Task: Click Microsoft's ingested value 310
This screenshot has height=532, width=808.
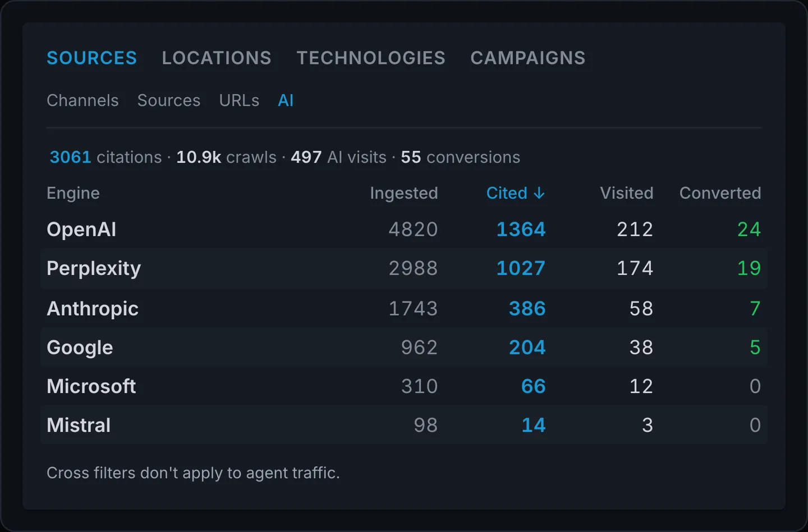Action: 419,386
